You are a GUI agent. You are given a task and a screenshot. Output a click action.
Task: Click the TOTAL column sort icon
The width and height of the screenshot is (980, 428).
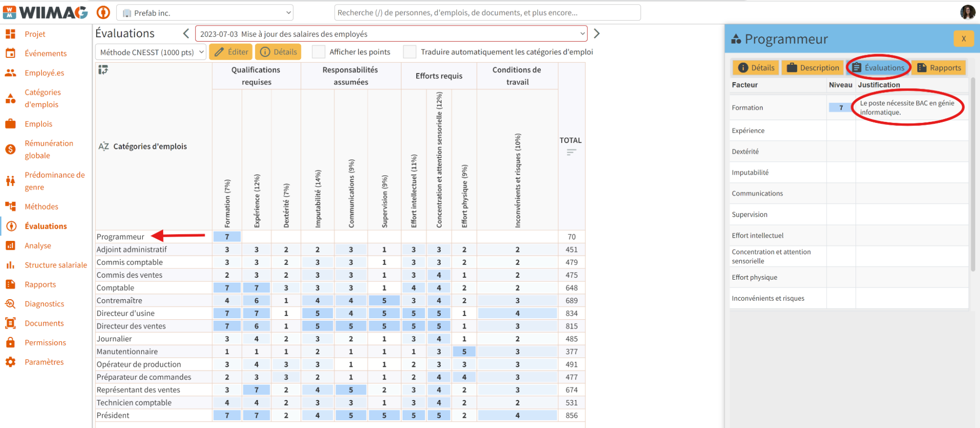coord(571,152)
